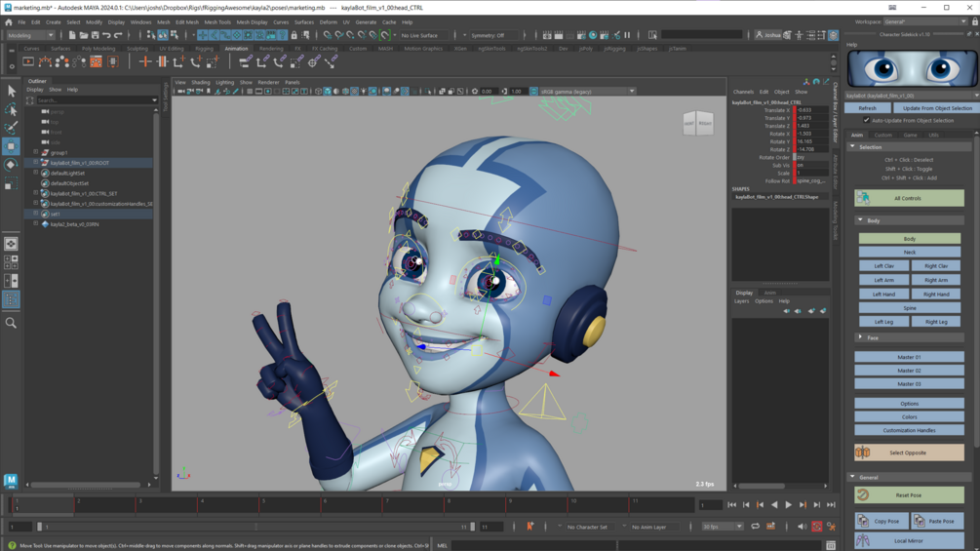
Task: Activate the Lasso select tool
Action: coord(11,110)
